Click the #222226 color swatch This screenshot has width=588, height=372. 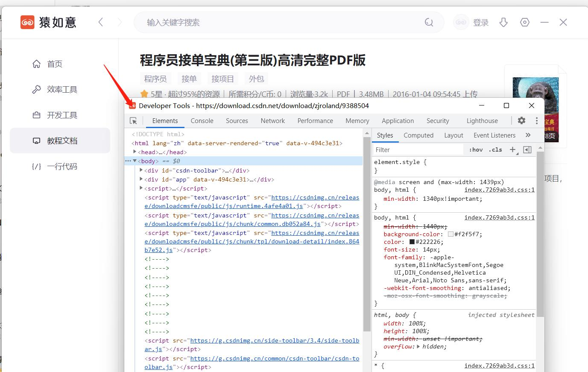point(412,242)
